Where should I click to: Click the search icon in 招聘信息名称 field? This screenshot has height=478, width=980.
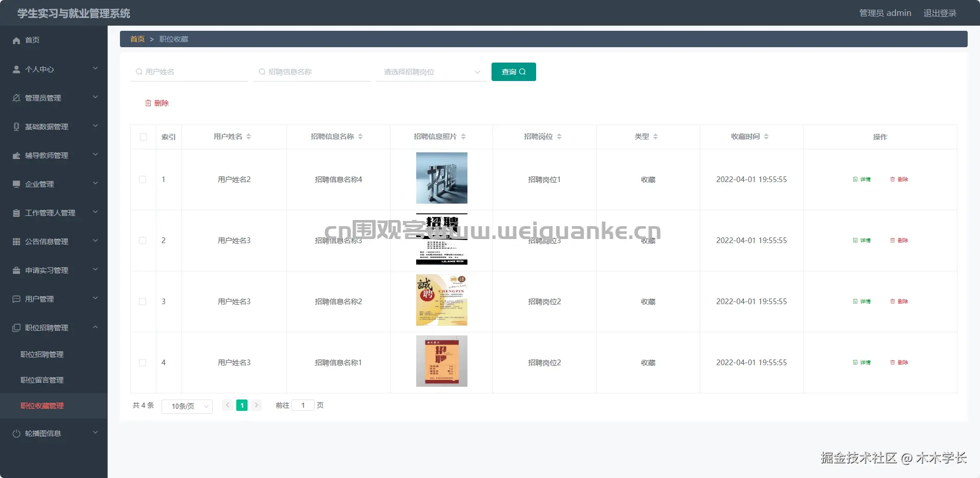click(x=262, y=72)
